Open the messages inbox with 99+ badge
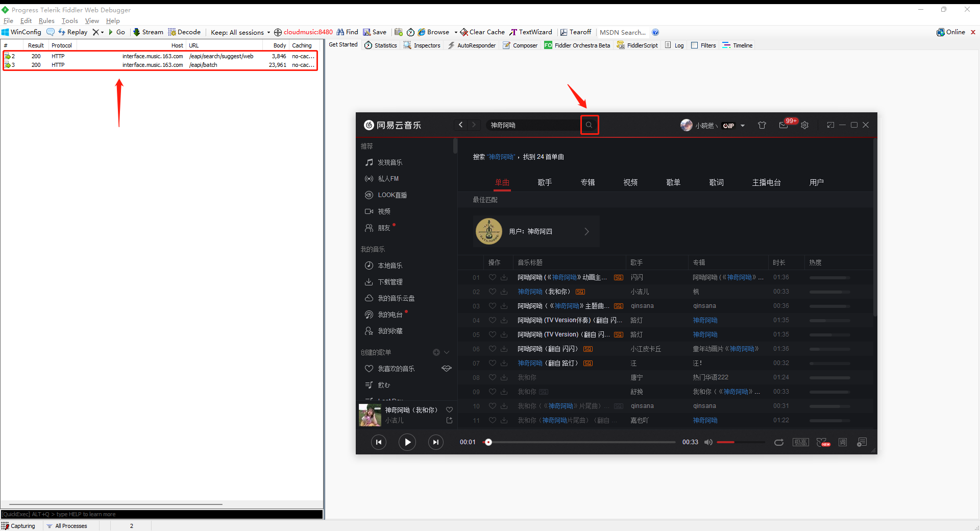 [783, 125]
